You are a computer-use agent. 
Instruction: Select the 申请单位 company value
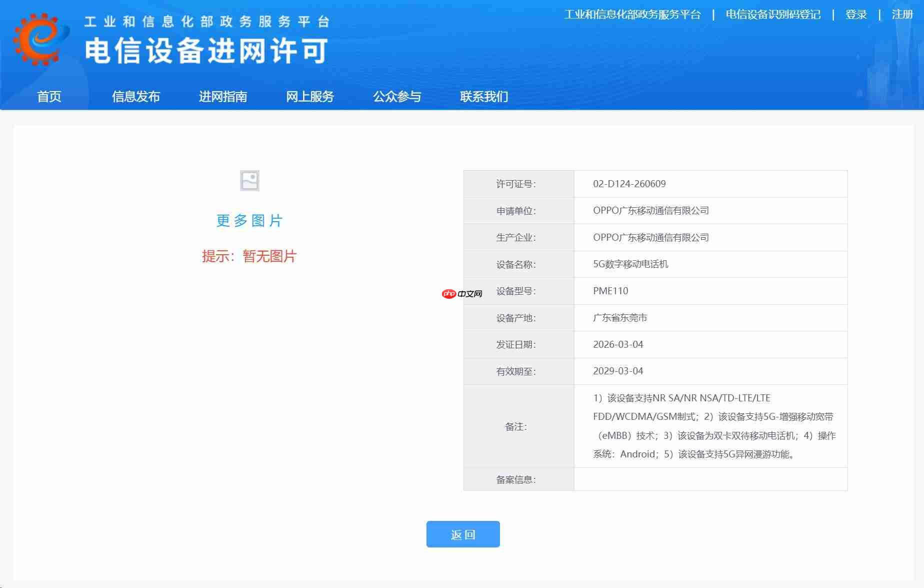pyautogui.click(x=651, y=211)
